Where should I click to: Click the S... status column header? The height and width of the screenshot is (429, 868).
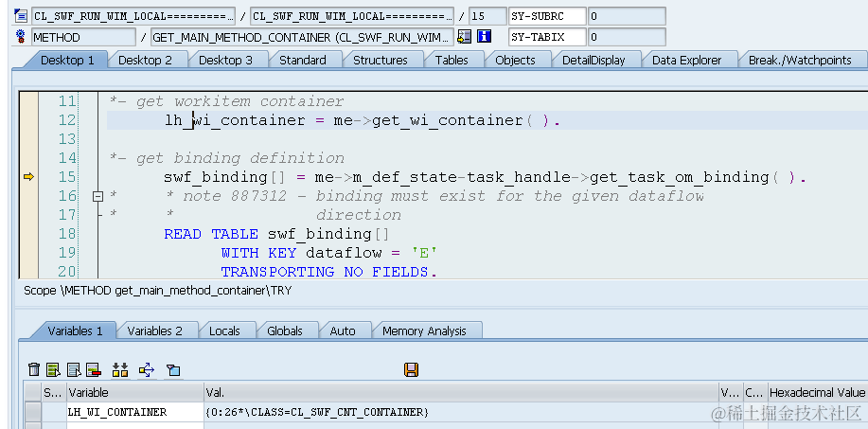(x=54, y=392)
